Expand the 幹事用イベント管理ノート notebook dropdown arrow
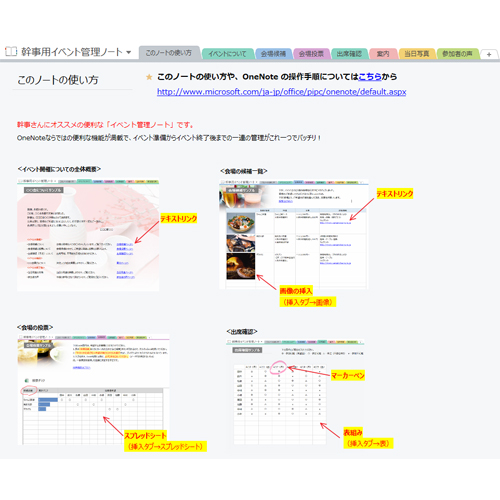This screenshot has height=500, width=500. [x=129, y=52]
